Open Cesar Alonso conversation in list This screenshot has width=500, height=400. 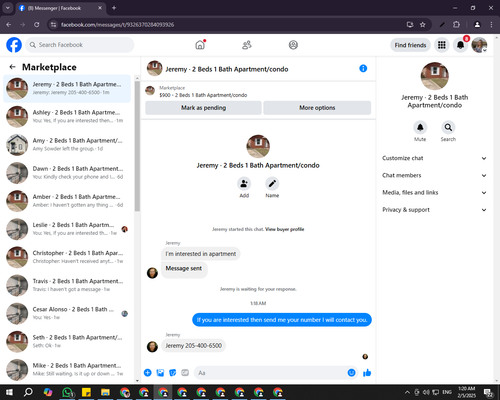click(67, 313)
